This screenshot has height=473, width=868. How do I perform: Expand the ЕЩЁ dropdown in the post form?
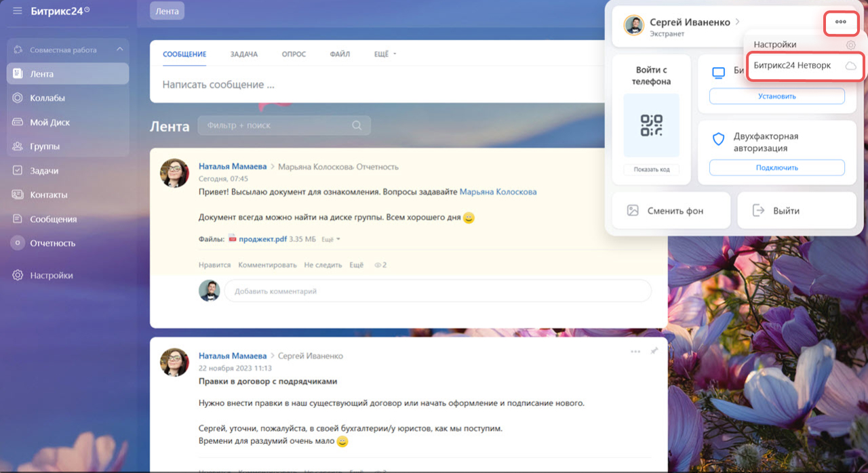(x=385, y=54)
